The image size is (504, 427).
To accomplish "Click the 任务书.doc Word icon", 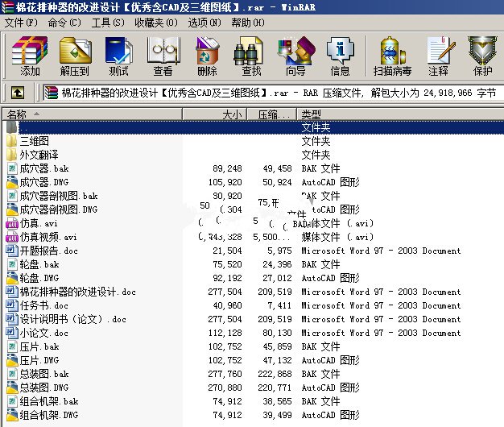I will [x=12, y=305].
